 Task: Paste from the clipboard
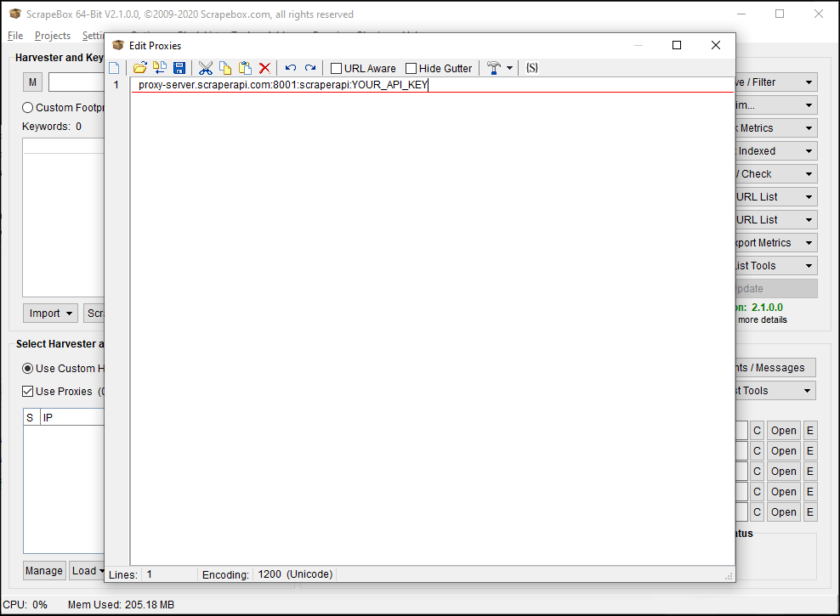pyautogui.click(x=244, y=68)
